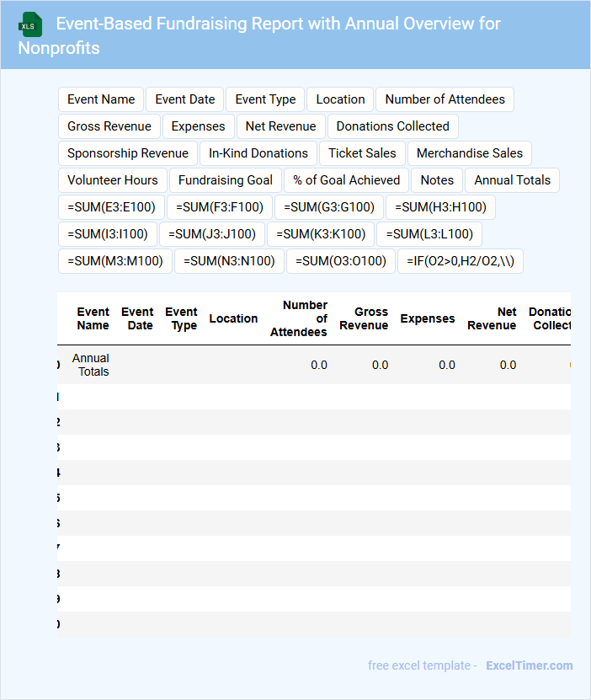Select the Annual Totals row cell
Image resolution: width=591 pixels, height=700 pixels.
(91, 365)
